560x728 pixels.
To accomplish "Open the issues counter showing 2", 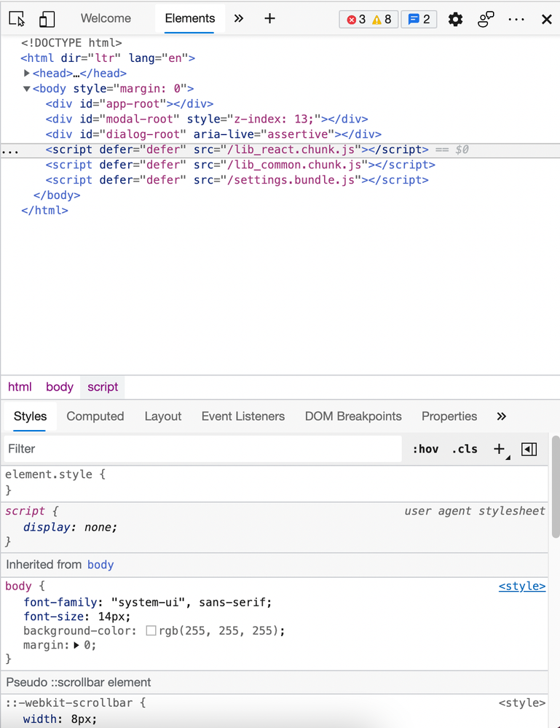I will [x=419, y=20].
